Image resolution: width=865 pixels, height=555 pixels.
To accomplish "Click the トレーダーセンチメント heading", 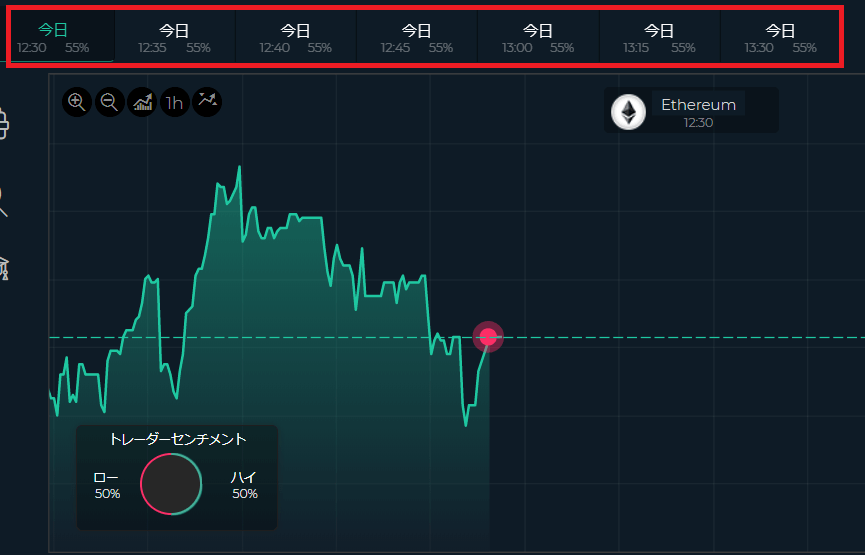I will click(178, 439).
